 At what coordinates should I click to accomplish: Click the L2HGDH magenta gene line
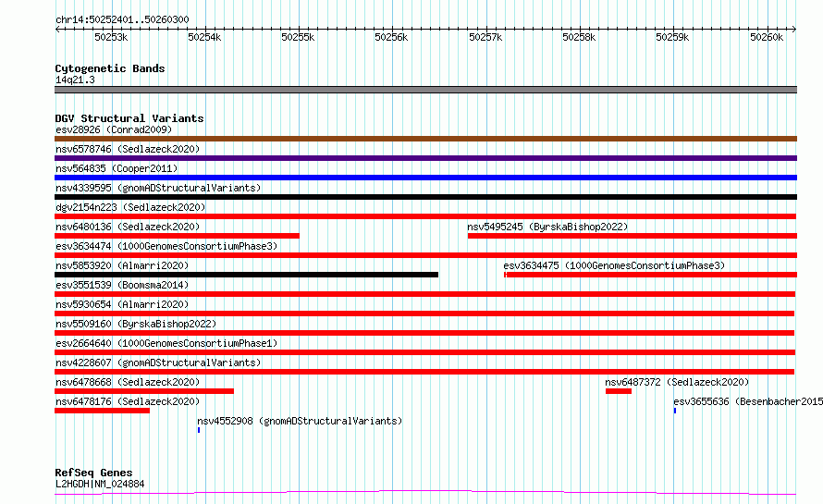425,493
